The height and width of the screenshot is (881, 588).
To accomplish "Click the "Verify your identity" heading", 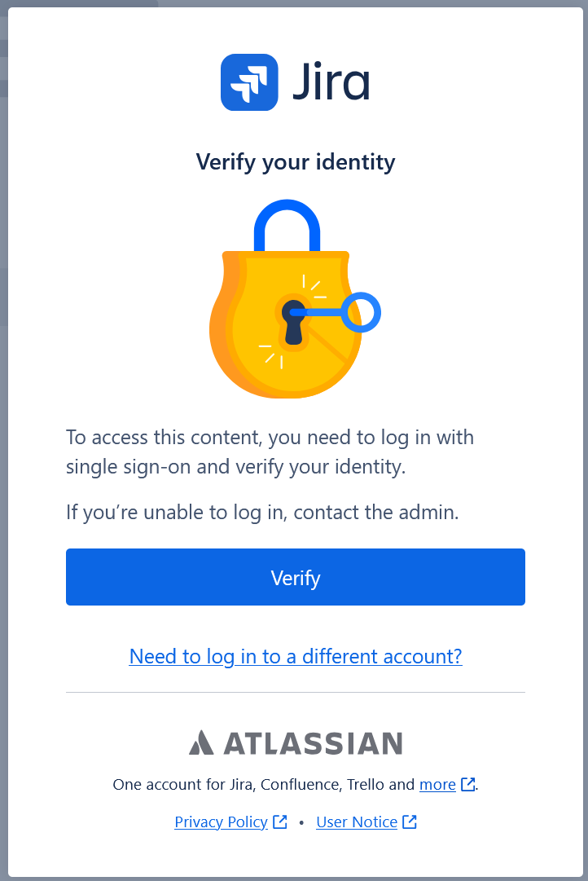I will 296,161.
